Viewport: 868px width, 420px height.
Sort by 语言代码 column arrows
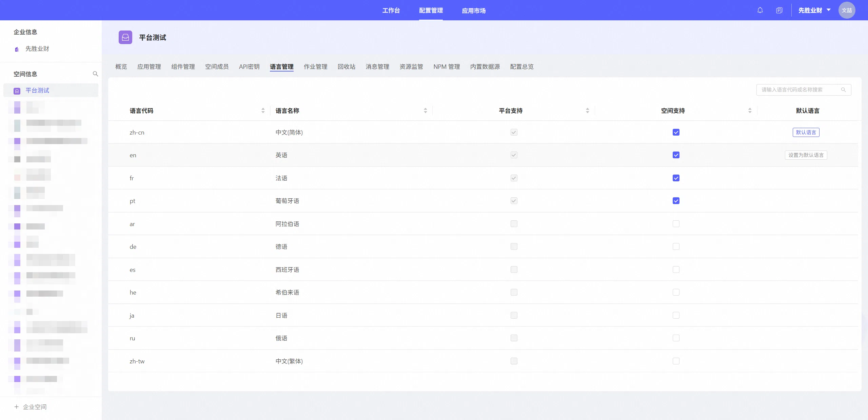tap(263, 111)
